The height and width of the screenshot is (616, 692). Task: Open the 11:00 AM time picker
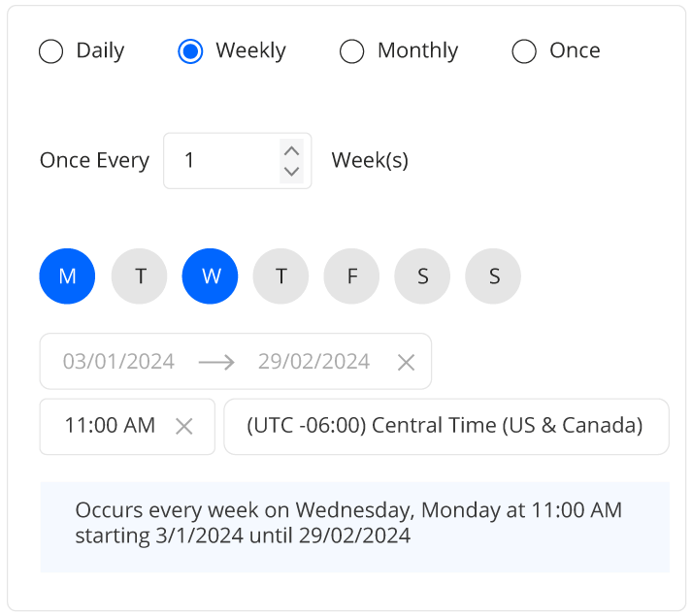click(x=110, y=426)
